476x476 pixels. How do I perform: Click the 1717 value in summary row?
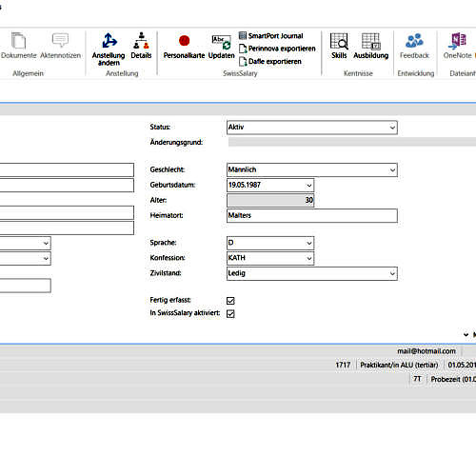(x=343, y=365)
